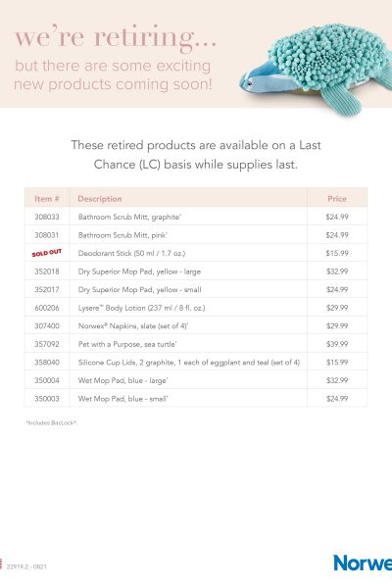Click the $39.99 price
Image resolution: width=392 pixels, height=588 pixels.
pos(337,344)
